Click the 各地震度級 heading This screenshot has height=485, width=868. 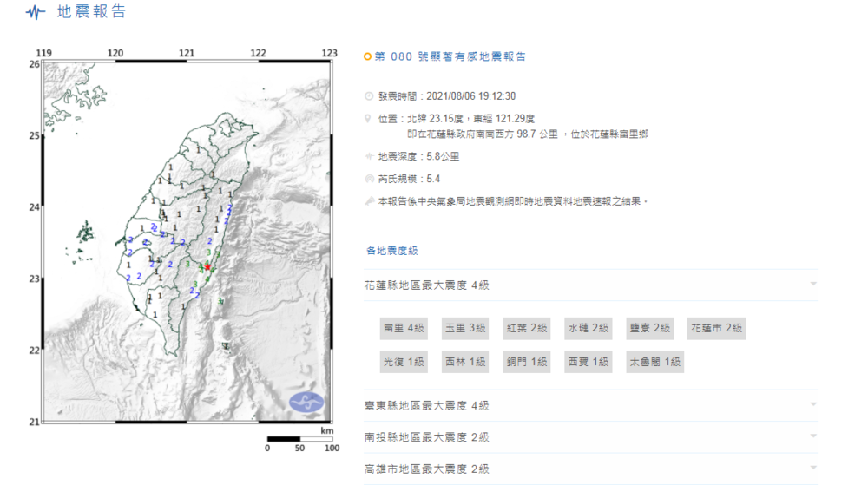(x=392, y=251)
